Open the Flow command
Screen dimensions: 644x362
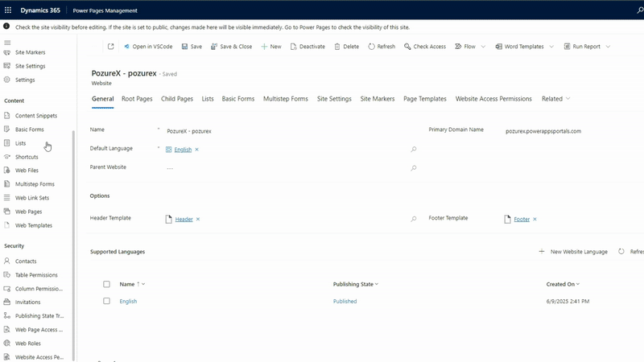[465, 47]
